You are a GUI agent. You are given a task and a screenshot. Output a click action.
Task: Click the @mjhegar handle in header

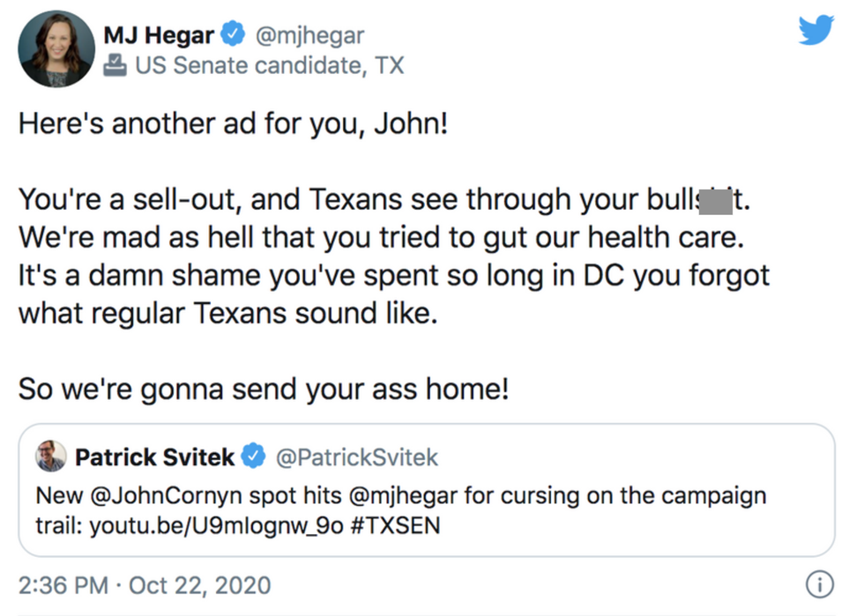click(309, 35)
